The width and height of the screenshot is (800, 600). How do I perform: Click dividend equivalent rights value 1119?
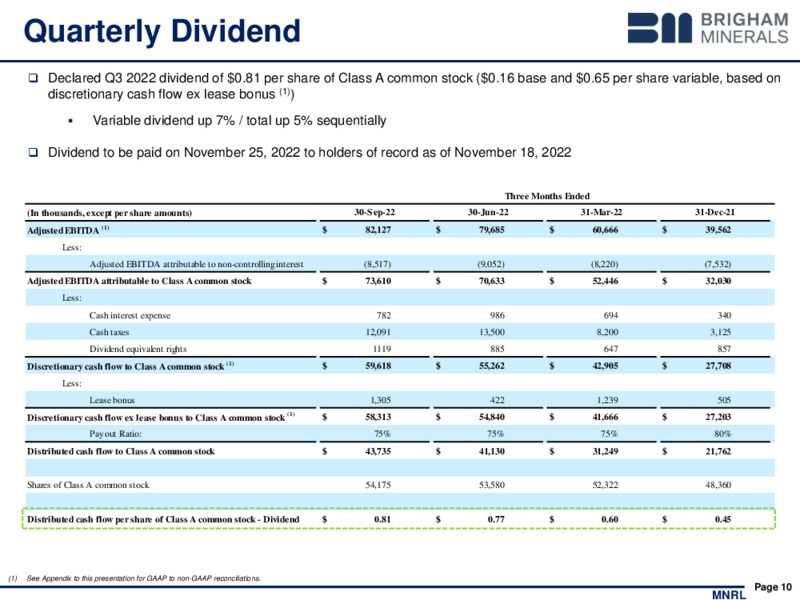pos(382,349)
